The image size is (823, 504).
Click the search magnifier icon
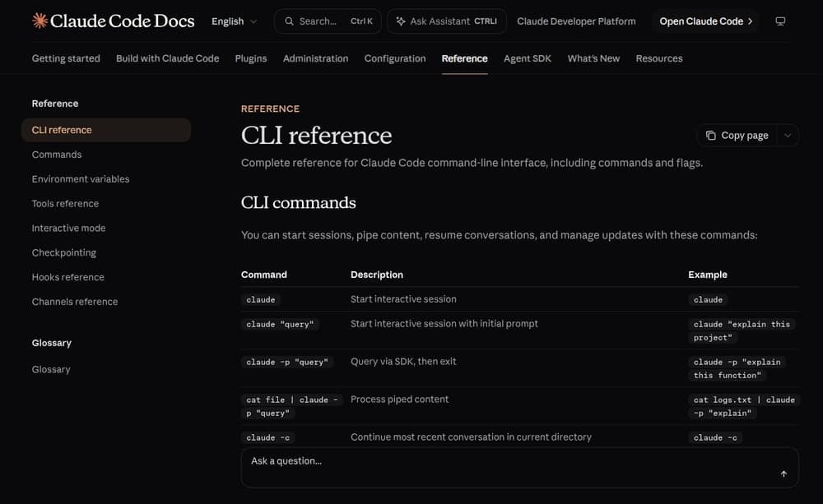pyautogui.click(x=289, y=21)
